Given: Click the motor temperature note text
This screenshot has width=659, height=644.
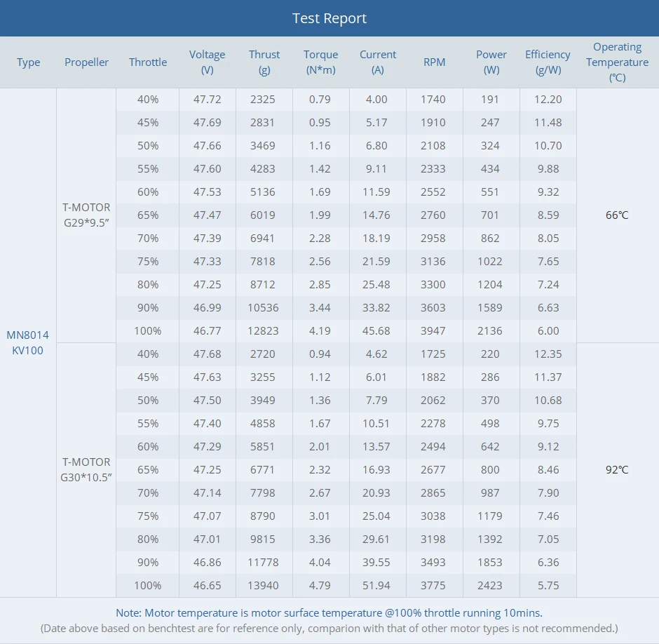Looking at the screenshot, I should coord(329,612).
